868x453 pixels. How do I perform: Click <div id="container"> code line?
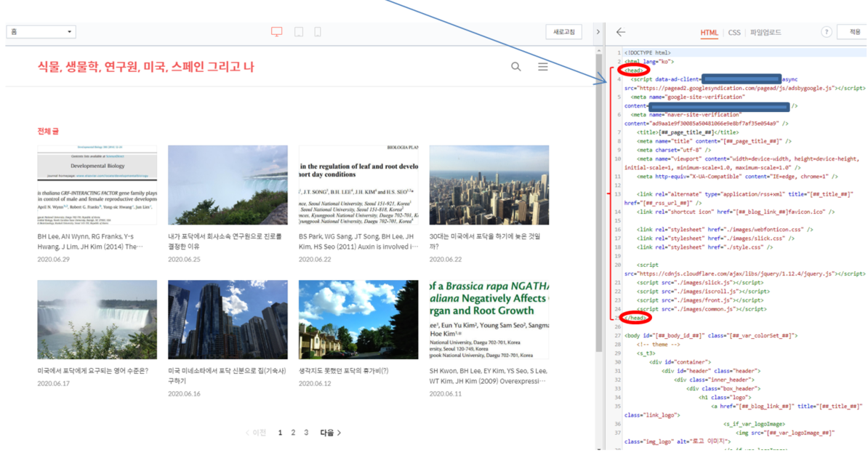pos(680,362)
